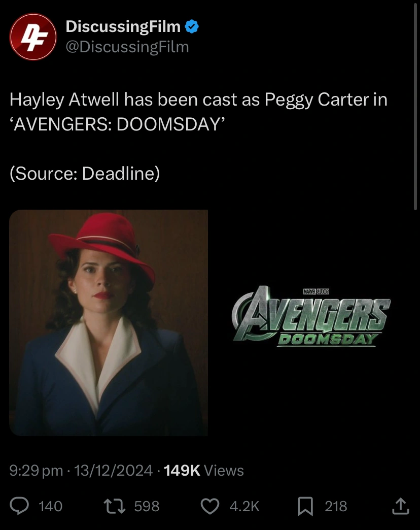420x530 pixels.
Task: Open the Avengers Doomsday logo image
Action: (x=311, y=317)
